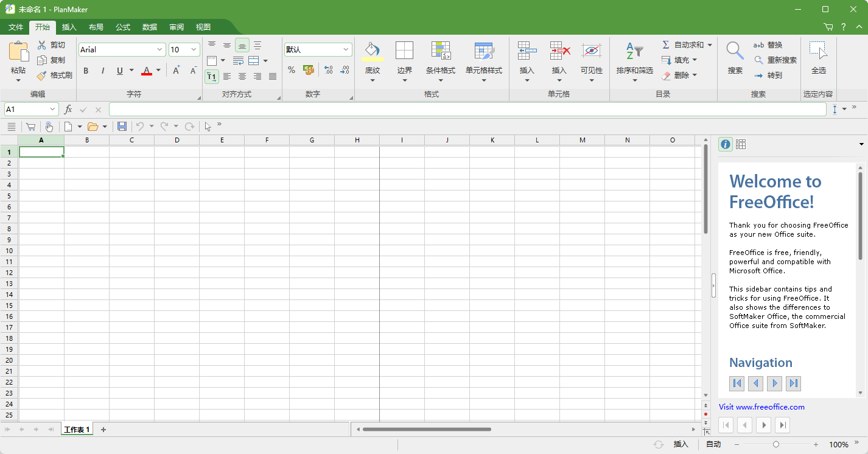Click the zoom slider in status bar

[775, 445]
